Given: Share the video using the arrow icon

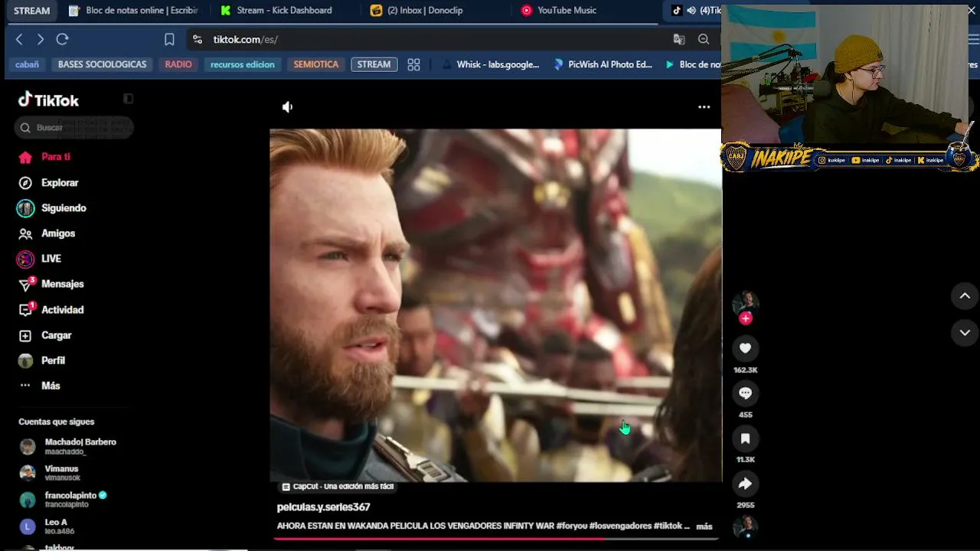Looking at the screenshot, I should (x=745, y=484).
